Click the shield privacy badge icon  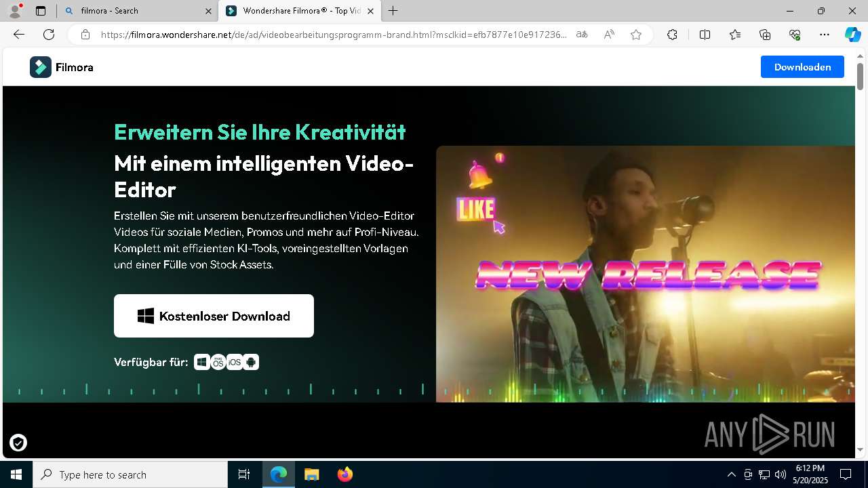pyautogui.click(x=18, y=443)
